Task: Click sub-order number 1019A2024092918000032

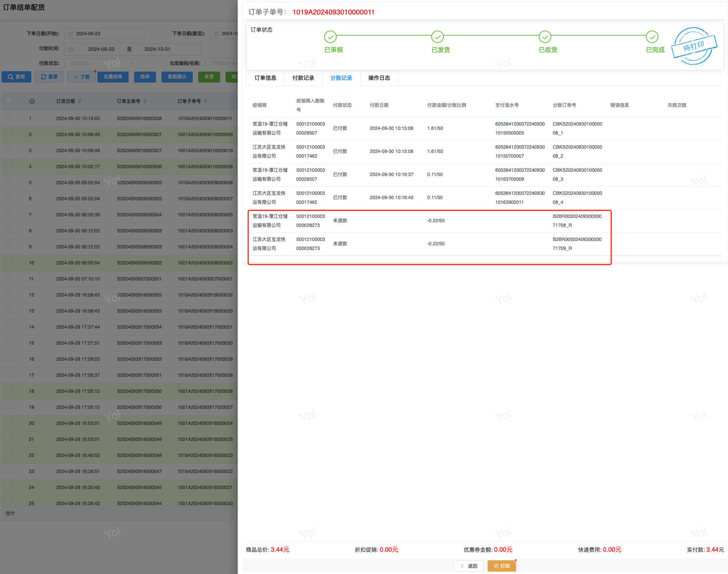Action: (x=205, y=295)
